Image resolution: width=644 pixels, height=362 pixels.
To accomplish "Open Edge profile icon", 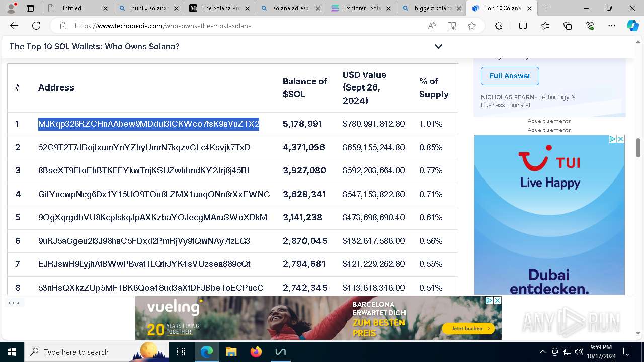I will 11,8.
